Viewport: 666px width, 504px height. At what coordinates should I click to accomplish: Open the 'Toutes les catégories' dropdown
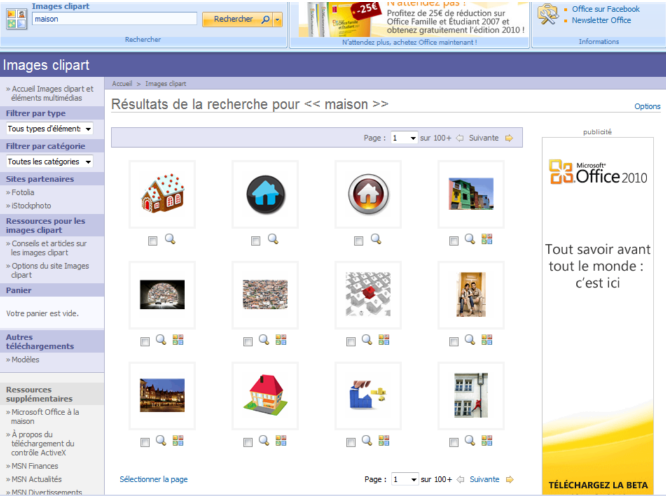click(49, 162)
